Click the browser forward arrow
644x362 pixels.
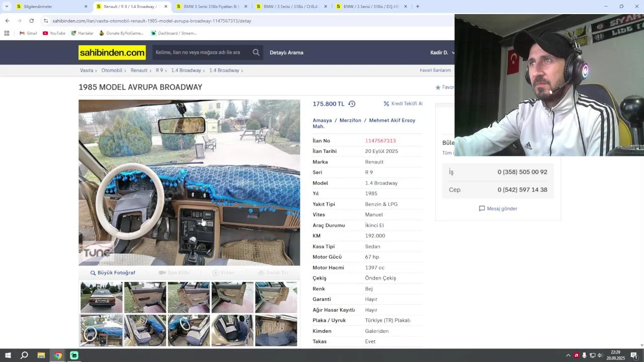(x=19, y=21)
